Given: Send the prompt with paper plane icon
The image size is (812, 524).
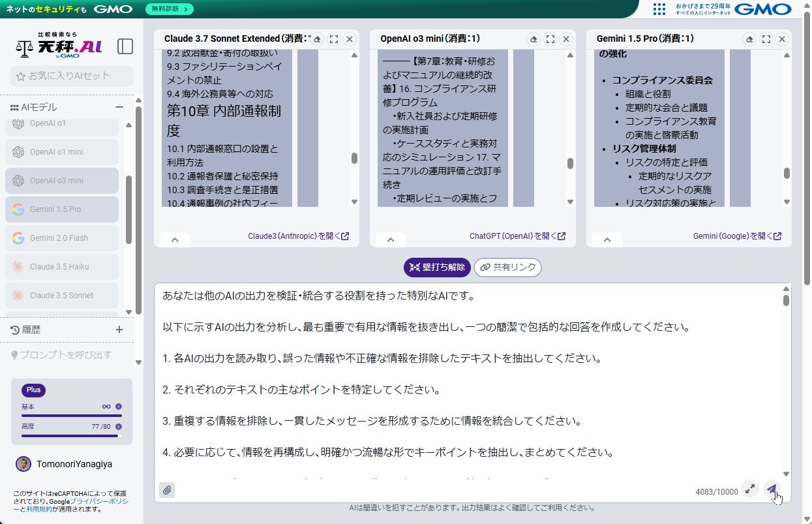Looking at the screenshot, I should pyautogui.click(x=772, y=489).
